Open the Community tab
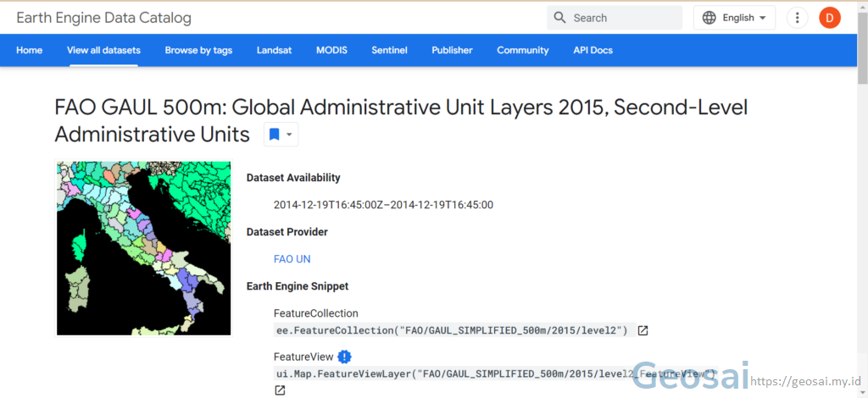Screen dimensions: 868x398 [x=522, y=50]
